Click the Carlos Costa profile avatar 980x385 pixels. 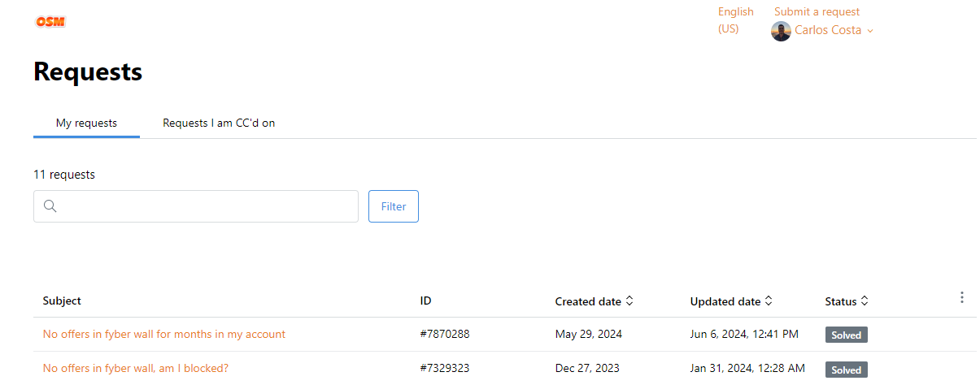coord(781,31)
